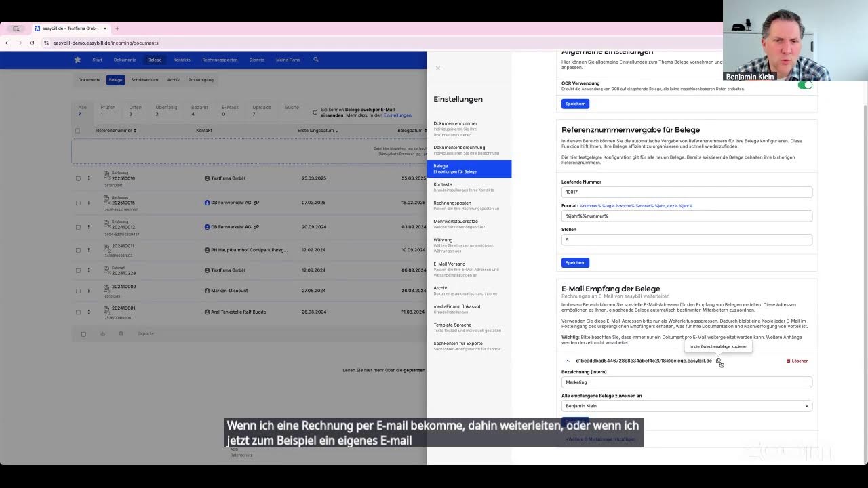
Task: Tick checkbox for receipt 202410001
Action: pos(78,312)
